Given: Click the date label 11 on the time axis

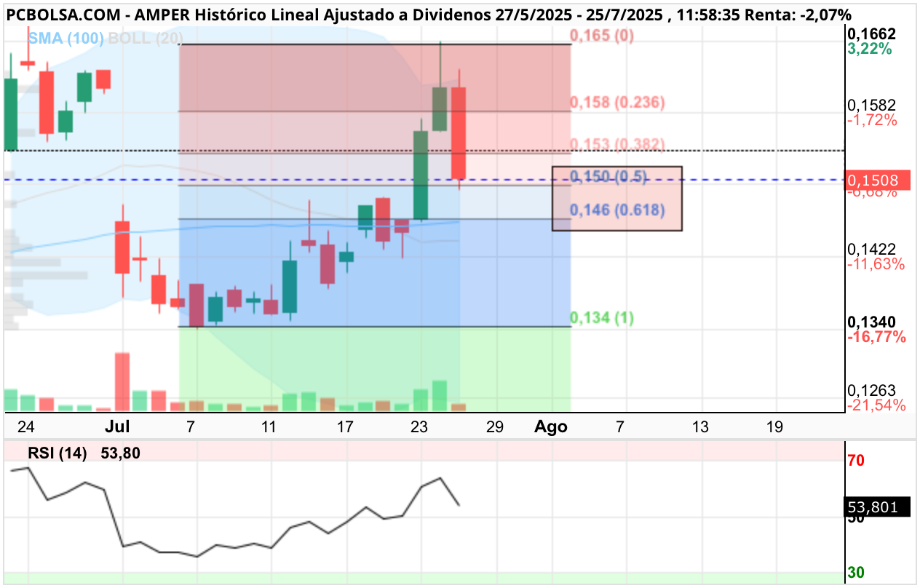Looking at the screenshot, I should coord(269,426).
